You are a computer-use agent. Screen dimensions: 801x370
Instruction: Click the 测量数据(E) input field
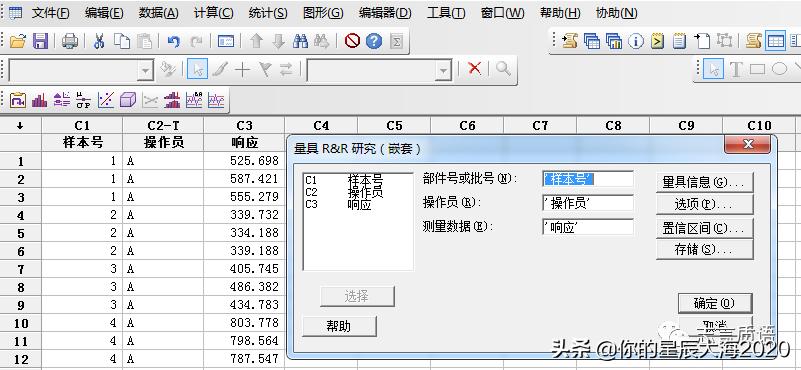tap(587, 227)
